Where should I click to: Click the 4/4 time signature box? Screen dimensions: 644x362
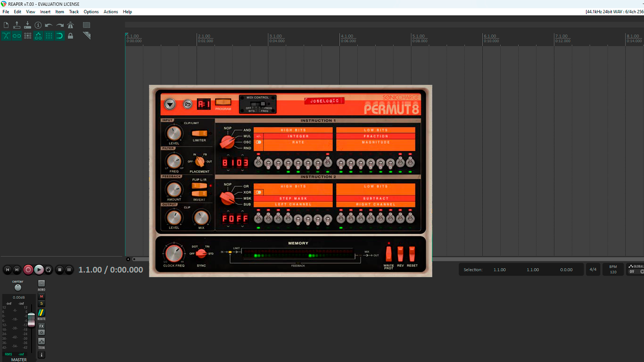coord(593,270)
